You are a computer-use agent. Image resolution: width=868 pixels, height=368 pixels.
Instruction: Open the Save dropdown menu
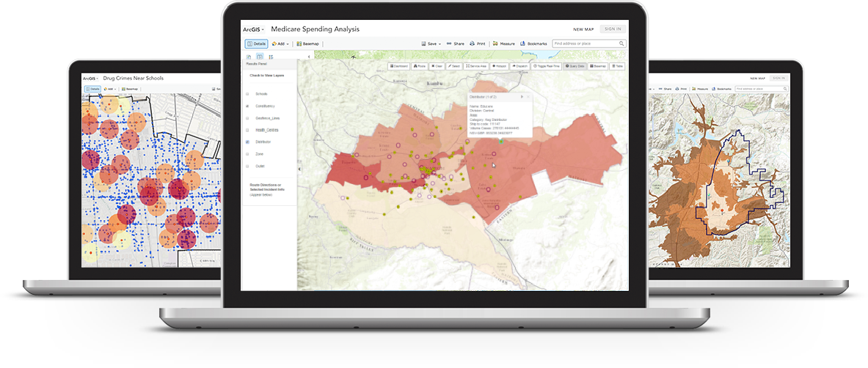point(431,44)
